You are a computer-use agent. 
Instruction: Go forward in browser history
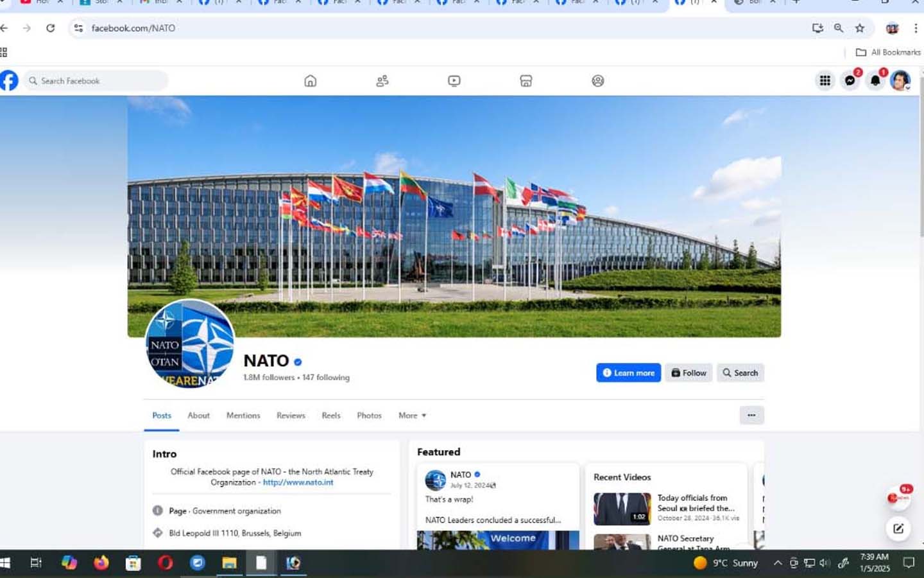point(26,28)
